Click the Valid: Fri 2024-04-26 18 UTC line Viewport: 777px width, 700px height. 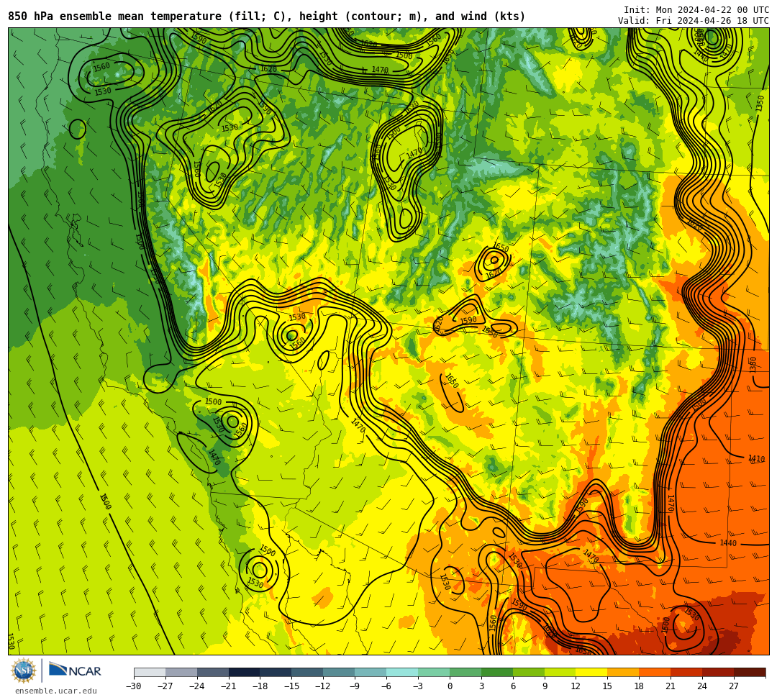pos(694,21)
